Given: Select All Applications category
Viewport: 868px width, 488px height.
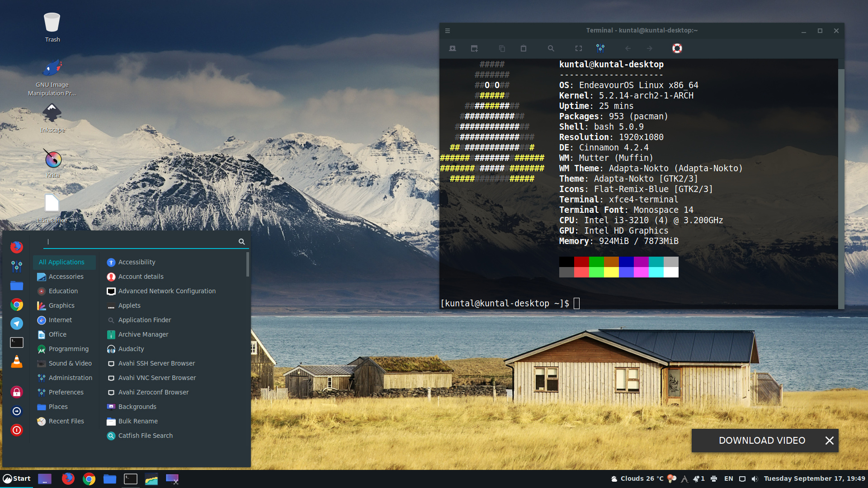Looking at the screenshot, I should point(64,262).
